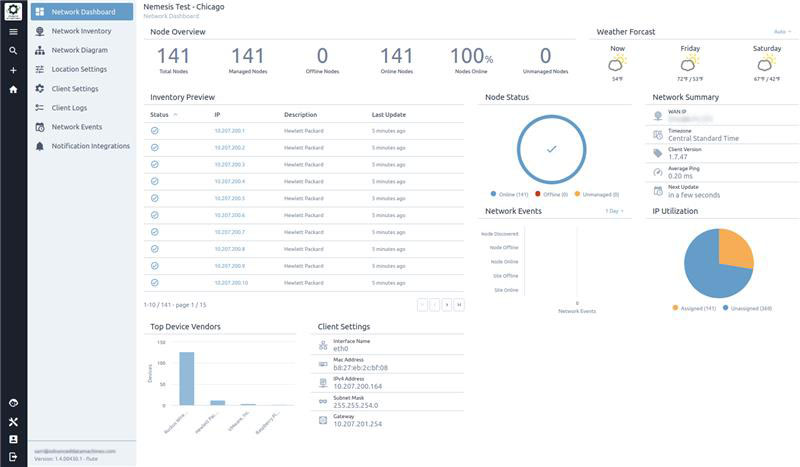
Task: Click the Description column header
Action: 301,114
